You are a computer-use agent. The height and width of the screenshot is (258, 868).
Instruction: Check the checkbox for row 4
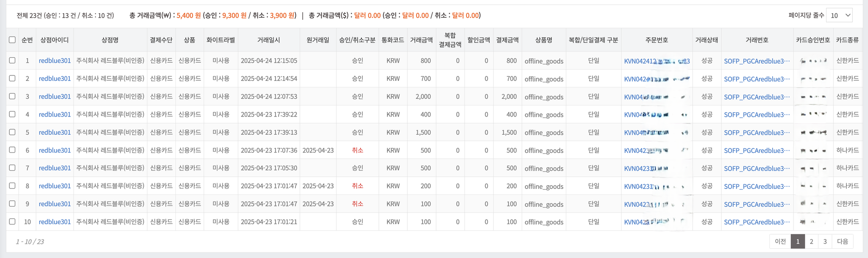point(12,114)
